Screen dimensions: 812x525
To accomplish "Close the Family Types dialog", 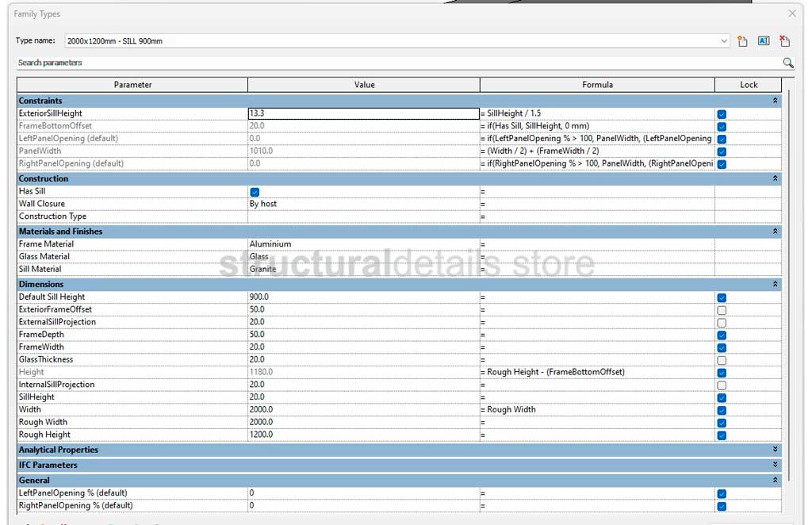I will (791, 13).
